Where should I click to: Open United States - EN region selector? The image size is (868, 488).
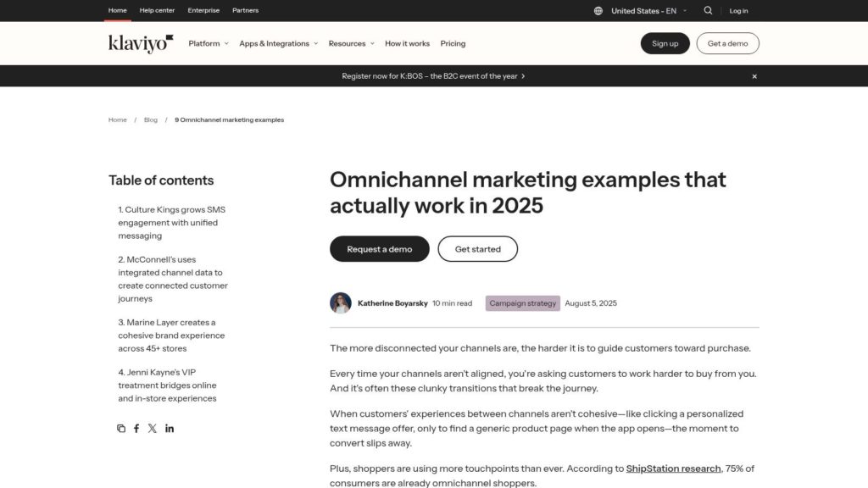[648, 11]
